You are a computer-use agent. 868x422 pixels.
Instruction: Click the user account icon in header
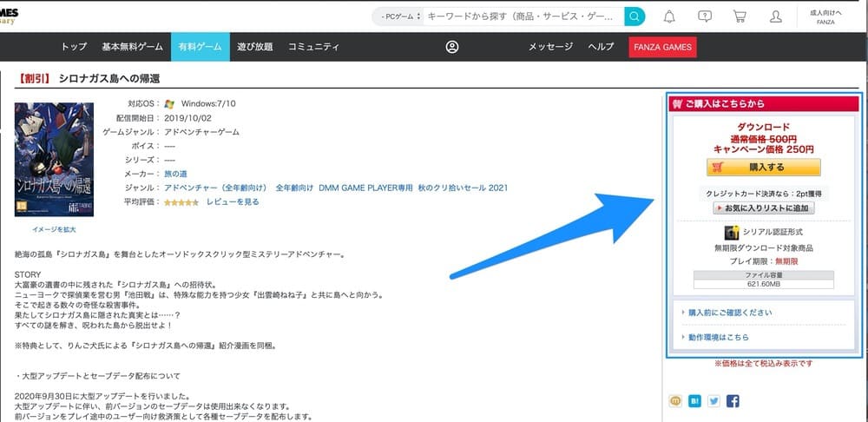775,16
